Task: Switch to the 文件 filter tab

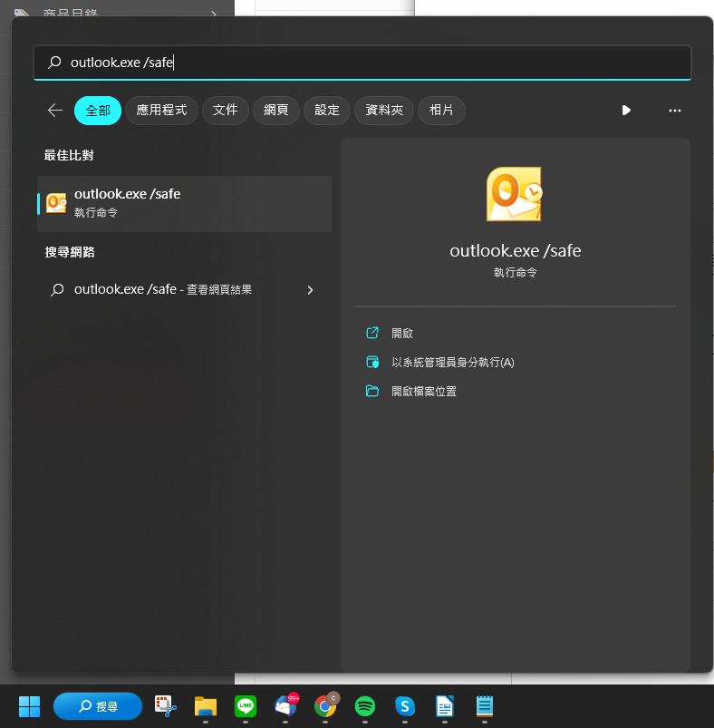Action: 225,110
